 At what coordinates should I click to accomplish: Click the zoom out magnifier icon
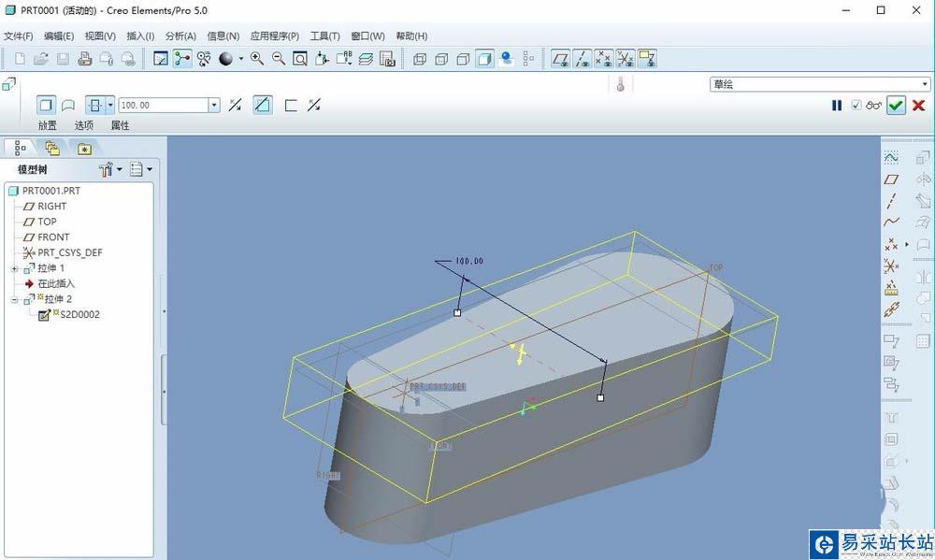coord(279,59)
